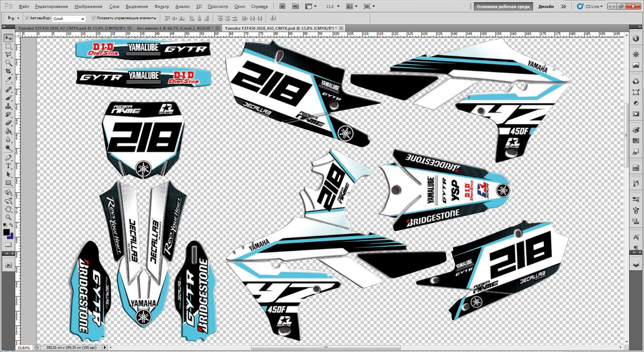The height and width of the screenshot is (352, 644).
Task: Select the Dodge tool
Action: [x=9, y=149]
